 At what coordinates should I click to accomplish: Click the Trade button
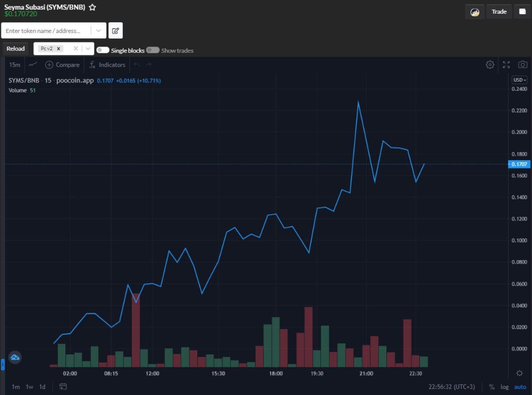499,12
